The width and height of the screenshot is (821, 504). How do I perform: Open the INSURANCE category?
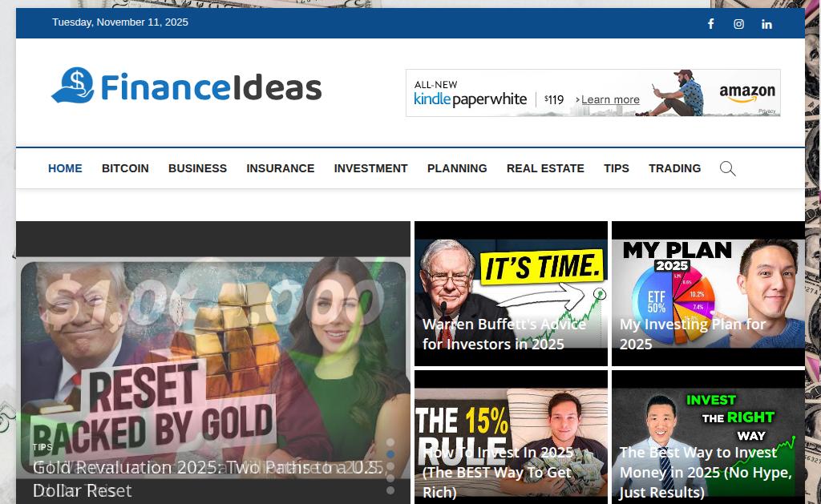(x=280, y=168)
